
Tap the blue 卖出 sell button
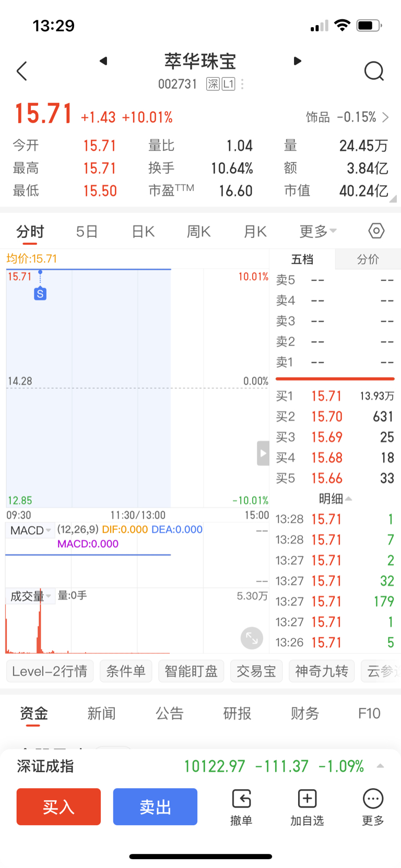point(155,807)
